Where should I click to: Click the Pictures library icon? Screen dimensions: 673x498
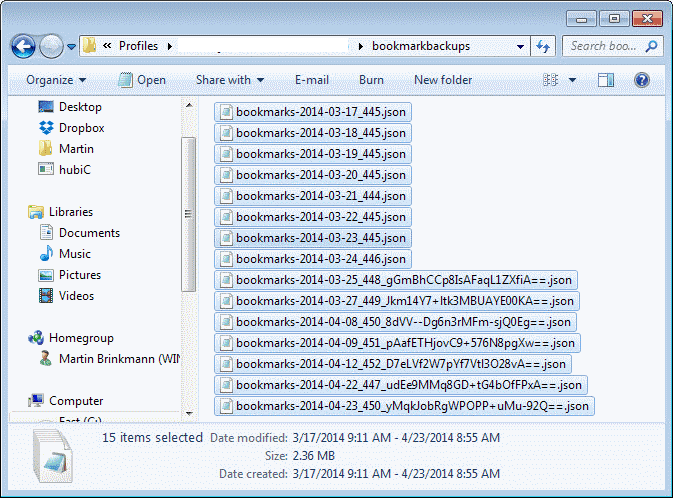click(x=46, y=275)
